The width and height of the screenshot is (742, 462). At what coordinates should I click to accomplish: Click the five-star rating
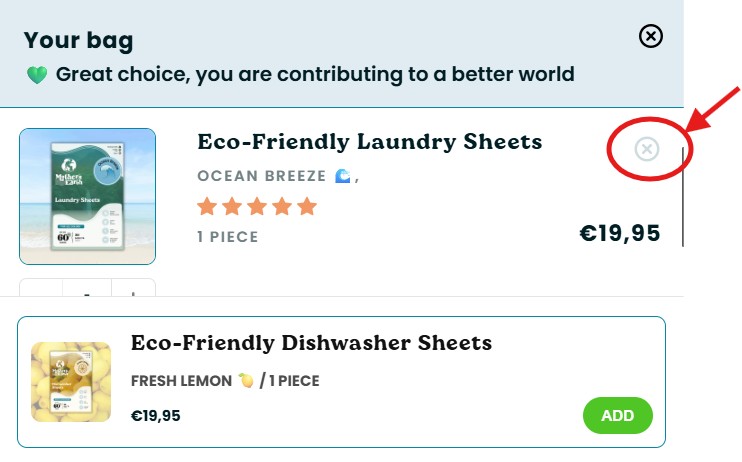[257, 207]
